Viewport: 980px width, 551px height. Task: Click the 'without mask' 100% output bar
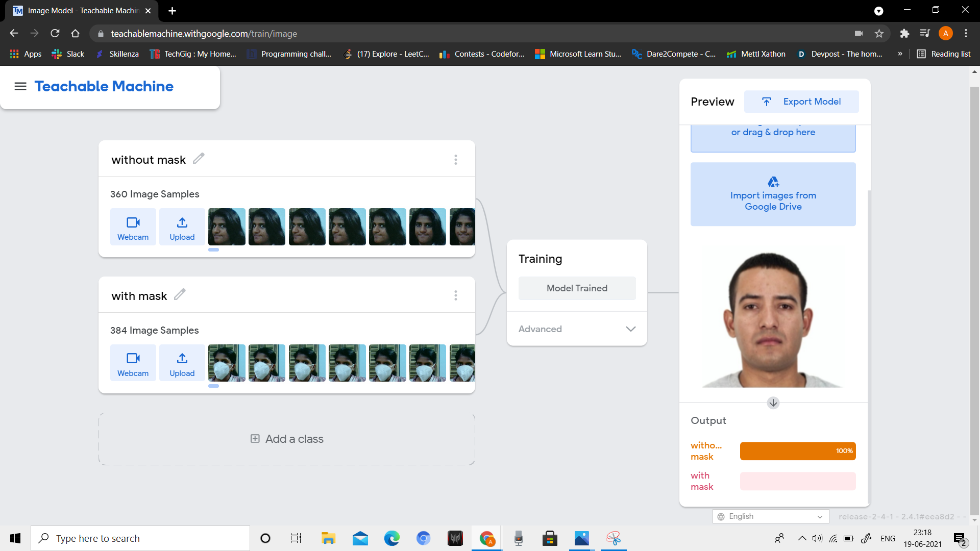pyautogui.click(x=797, y=451)
